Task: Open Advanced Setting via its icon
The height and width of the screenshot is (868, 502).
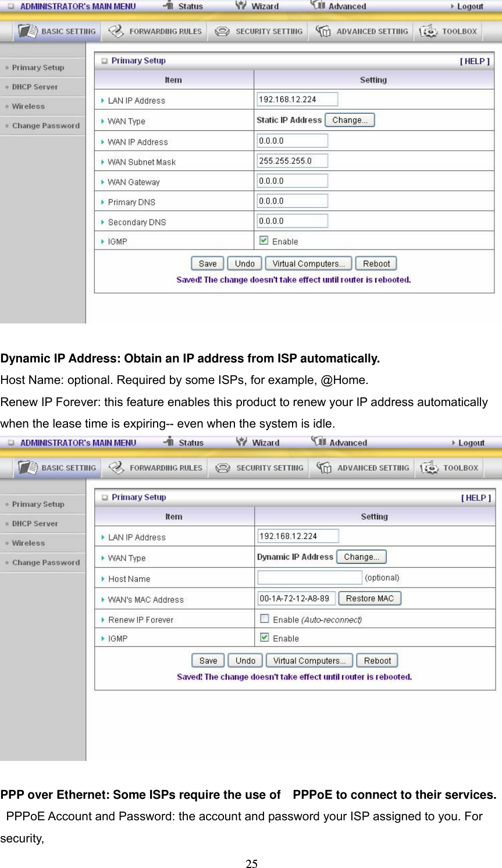Action: click(x=323, y=31)
